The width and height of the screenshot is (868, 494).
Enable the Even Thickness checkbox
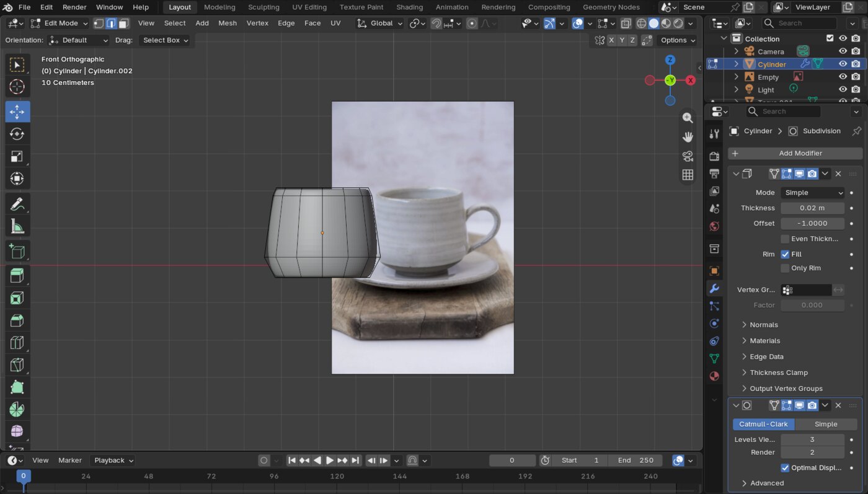point(785,239)
